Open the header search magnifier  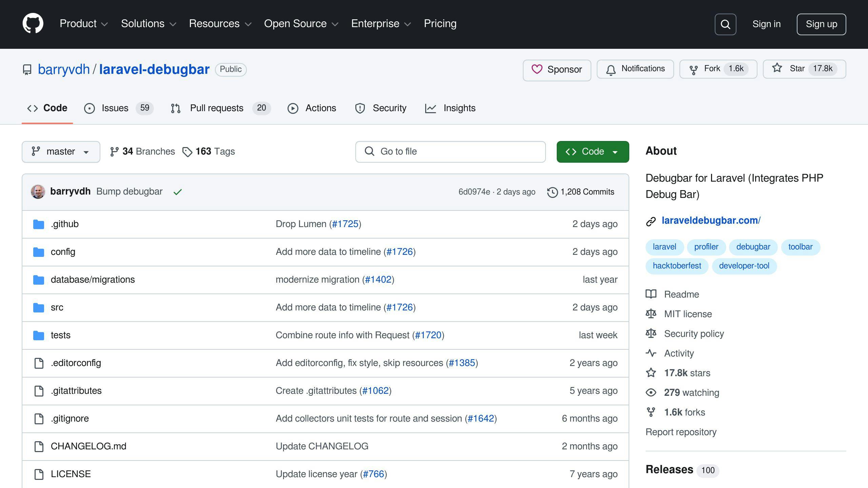click(725, 24)
